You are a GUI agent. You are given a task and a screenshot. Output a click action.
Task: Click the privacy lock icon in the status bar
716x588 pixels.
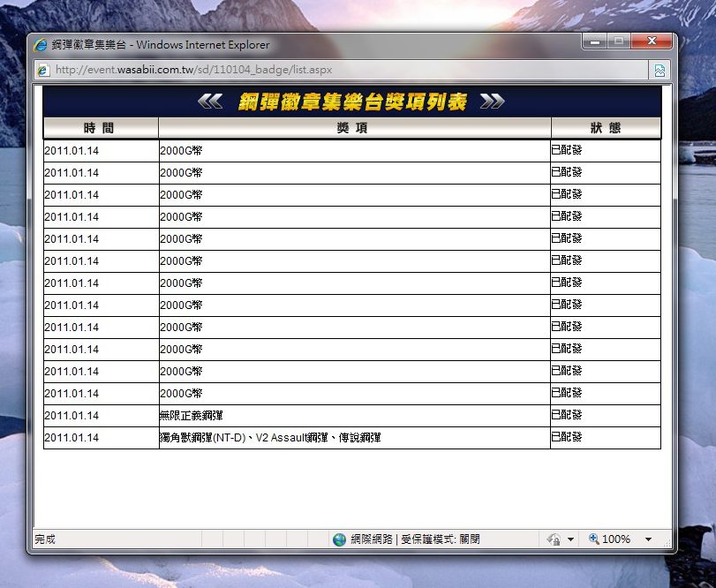(x=554, y=539)
